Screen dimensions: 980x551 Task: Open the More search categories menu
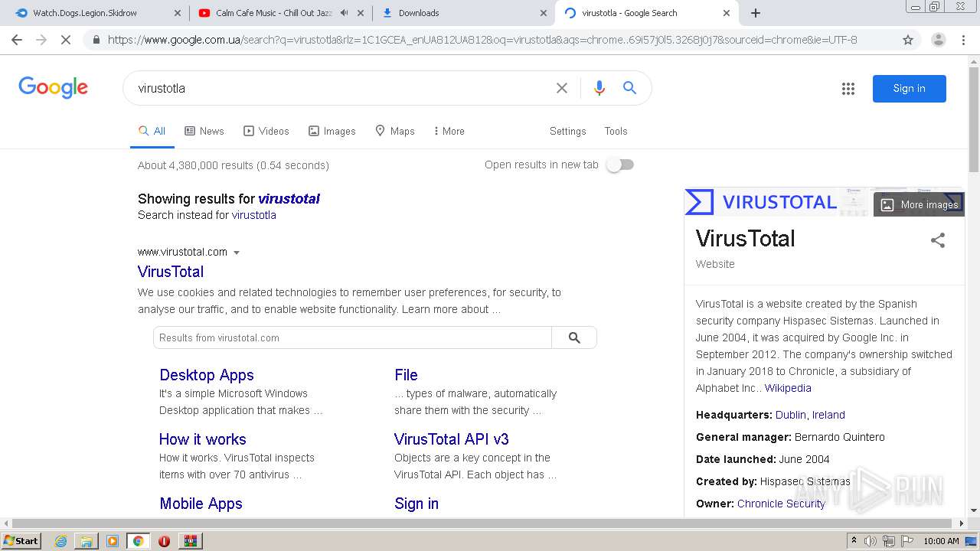pos(449,131)
